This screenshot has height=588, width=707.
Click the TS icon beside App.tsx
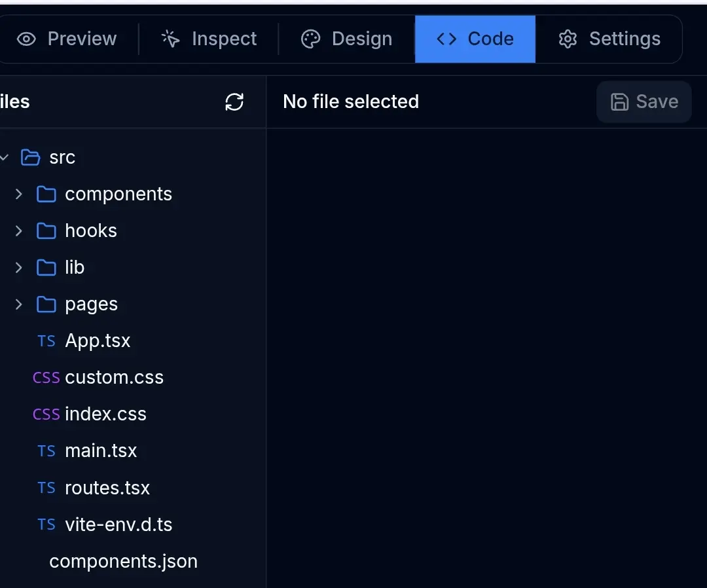click(x=46, y=340)
